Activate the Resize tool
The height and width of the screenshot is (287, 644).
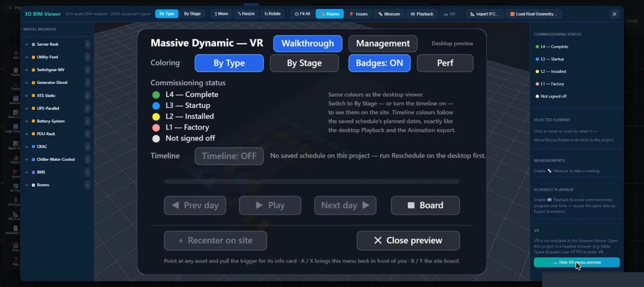(246, 14)
